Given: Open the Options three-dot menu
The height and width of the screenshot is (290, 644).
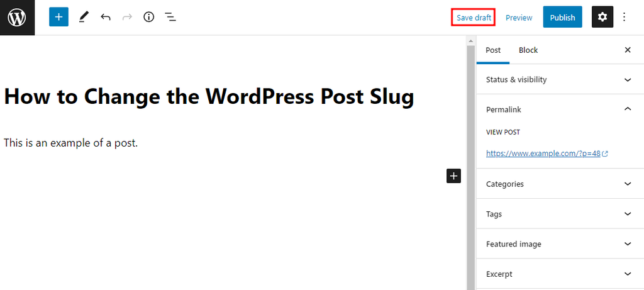Looking at the screenshot, I should (625, 18).
